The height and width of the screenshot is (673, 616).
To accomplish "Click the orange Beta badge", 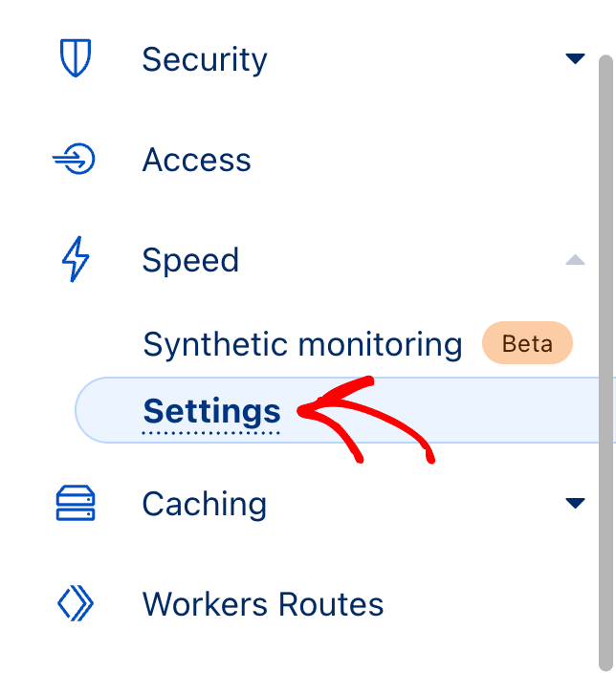I will click(527, 344).
